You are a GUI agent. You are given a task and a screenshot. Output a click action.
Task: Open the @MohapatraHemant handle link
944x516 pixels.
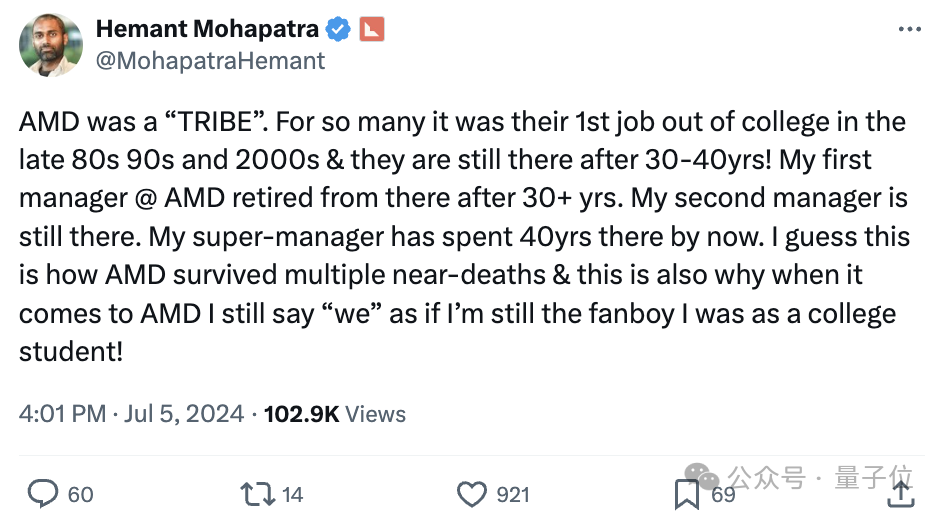(210, 60)
